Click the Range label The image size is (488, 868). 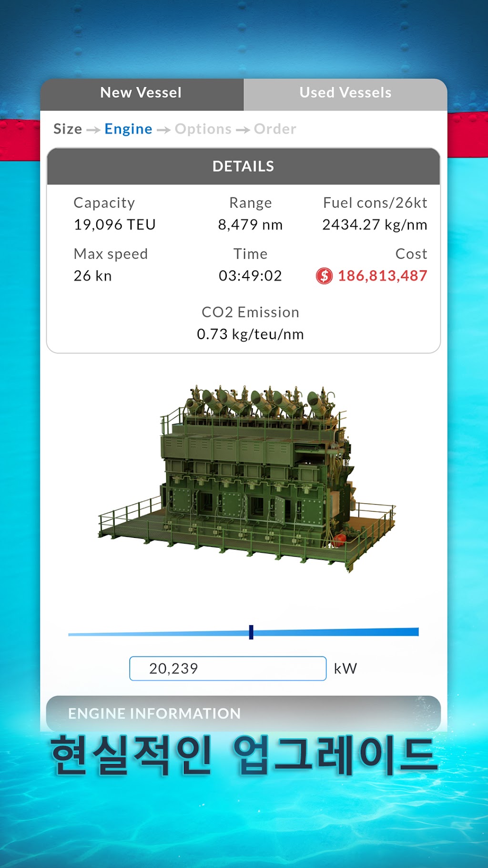pyautogui.click(x=250, y=203)
